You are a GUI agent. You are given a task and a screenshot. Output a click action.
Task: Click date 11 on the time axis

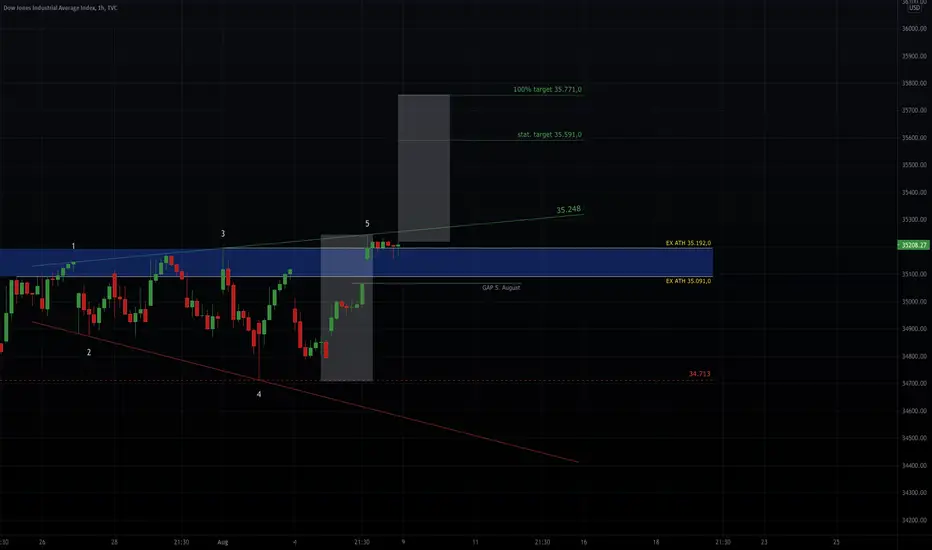click(476, 542)
